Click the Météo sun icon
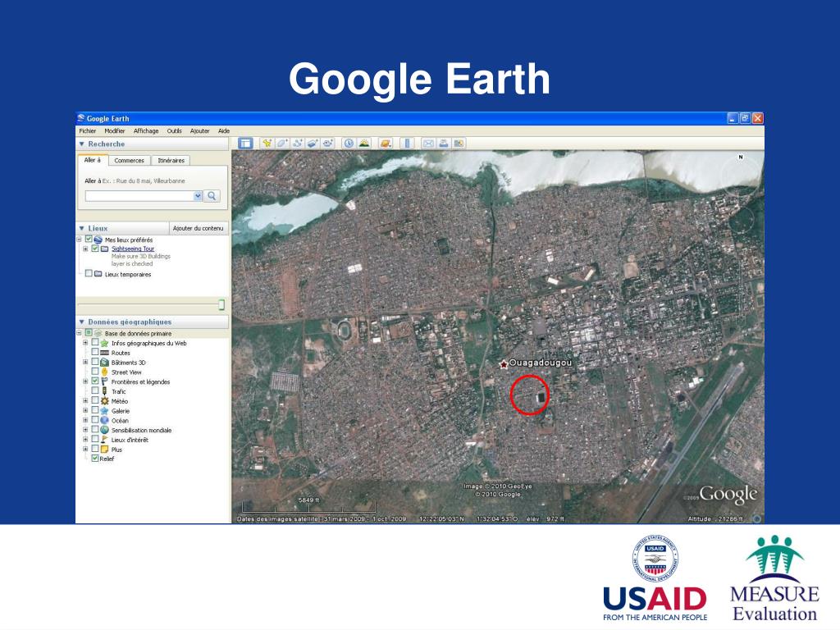840x630 pixels. (104, 400)
